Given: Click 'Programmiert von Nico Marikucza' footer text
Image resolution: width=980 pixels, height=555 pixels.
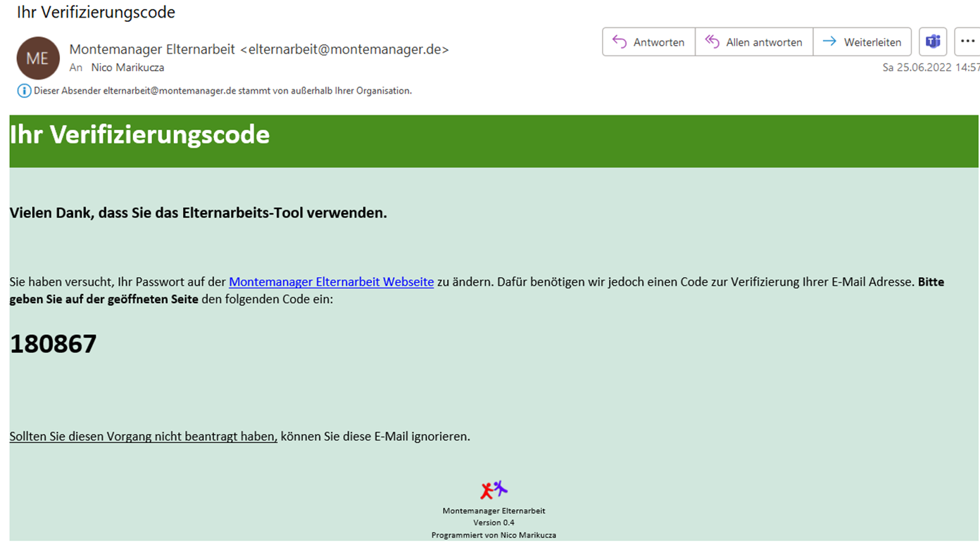Looking at the screenshot, I should [x=494, y=535].
